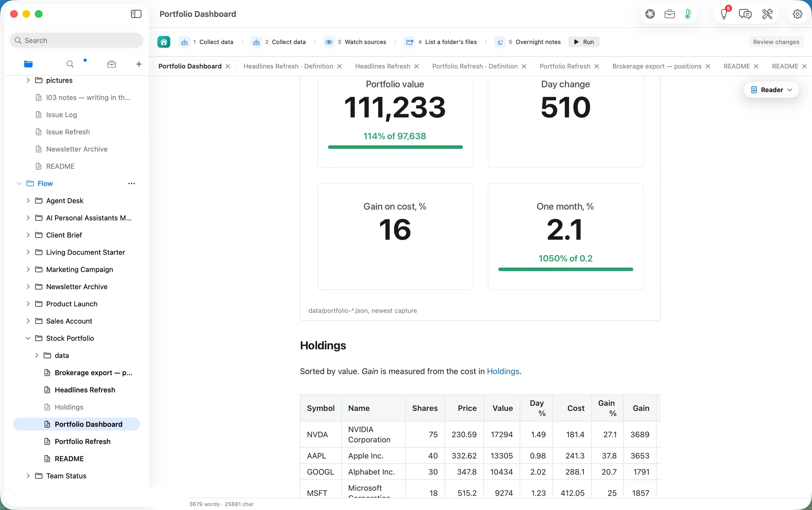Expand the Team Status folder
812x510 pixels.
tap(28, 476)
